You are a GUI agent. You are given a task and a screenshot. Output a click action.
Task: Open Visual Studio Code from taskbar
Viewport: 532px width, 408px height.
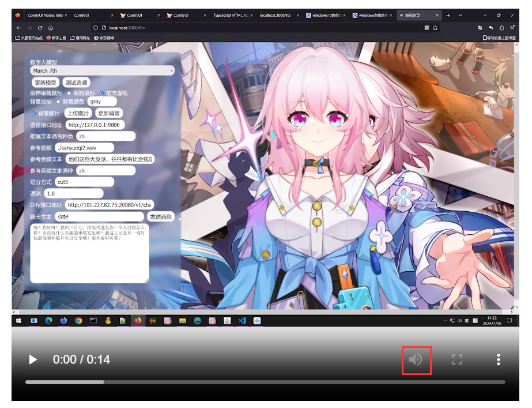tap(242, 320)
